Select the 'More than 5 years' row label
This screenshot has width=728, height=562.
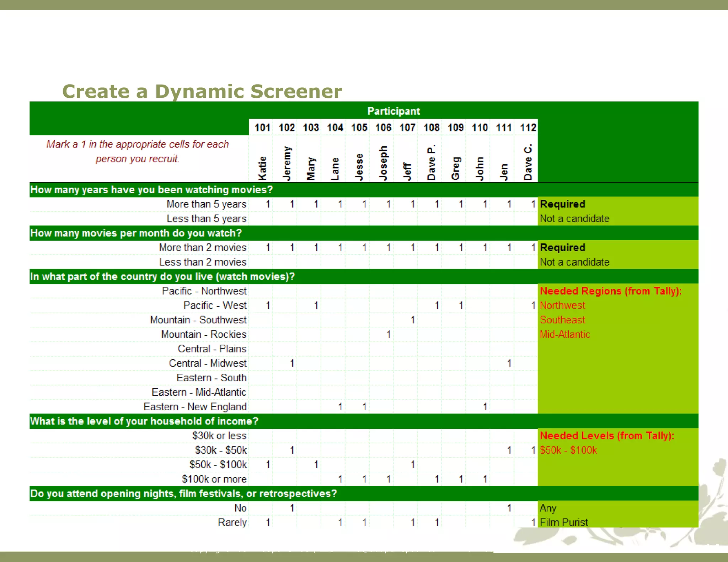207,204
